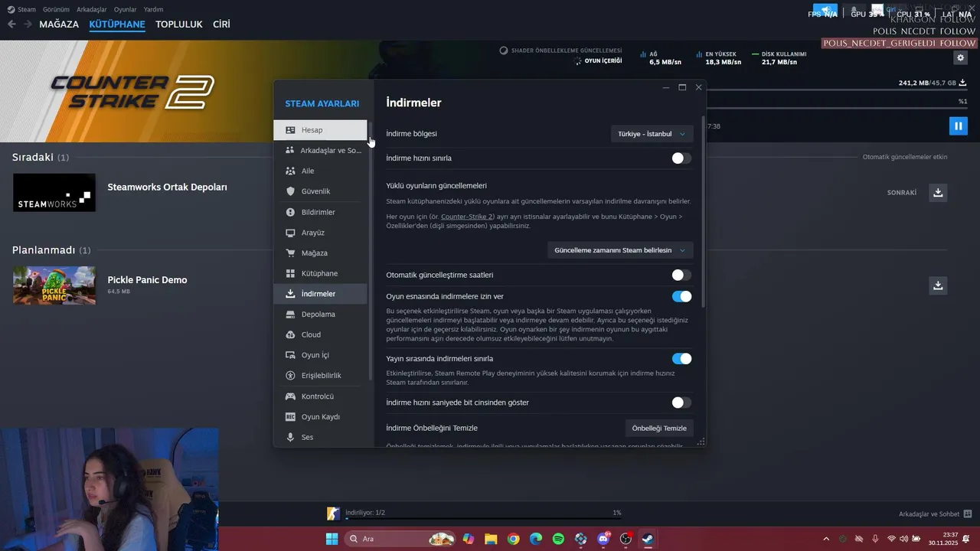This screenshot has width=980, height=551.
Task: Open Arkadaşlar ve Sohbet at bottom right
Action: (935, 514)
